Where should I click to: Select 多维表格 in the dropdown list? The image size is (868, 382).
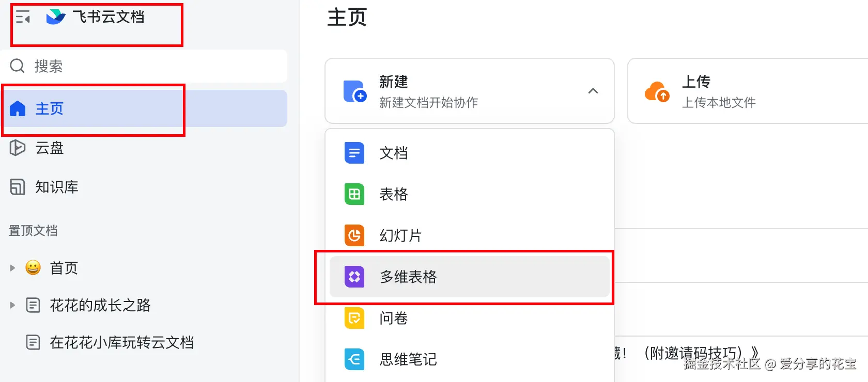pos(469,277)
